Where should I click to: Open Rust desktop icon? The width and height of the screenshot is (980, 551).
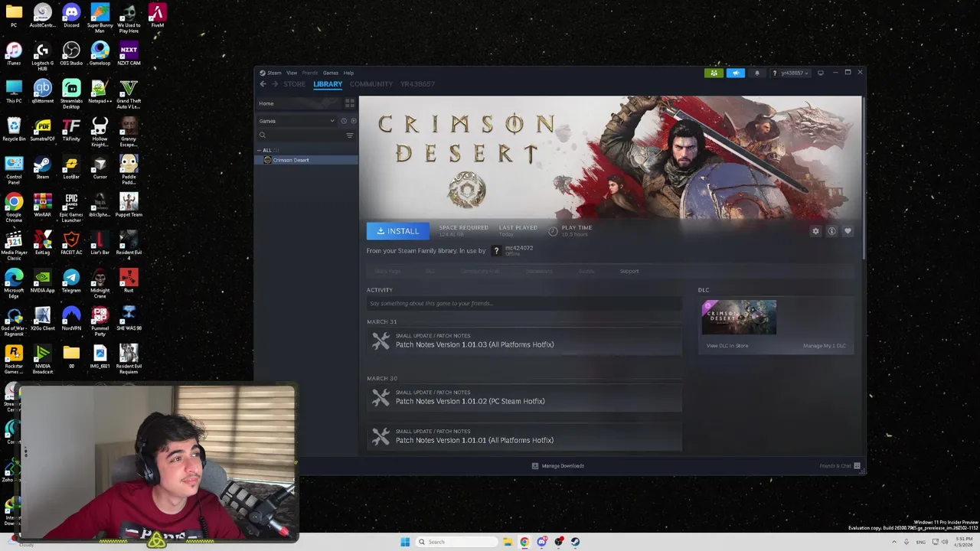point(129,281)
